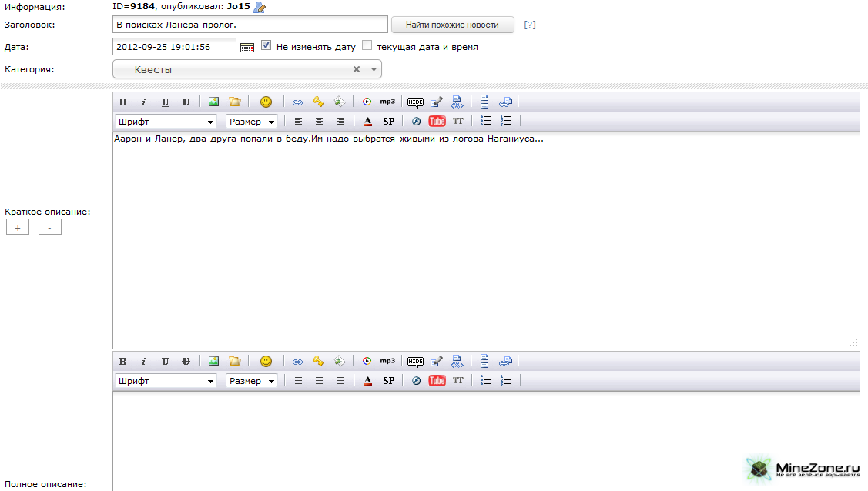Screen dimensions: 868x491
Task: Insert spoiler (SP) in full description toolbar
Action: [388, 381]
